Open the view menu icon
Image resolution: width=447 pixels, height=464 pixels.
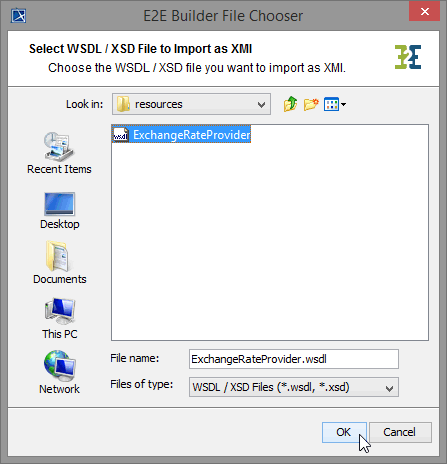coord(331,104)
